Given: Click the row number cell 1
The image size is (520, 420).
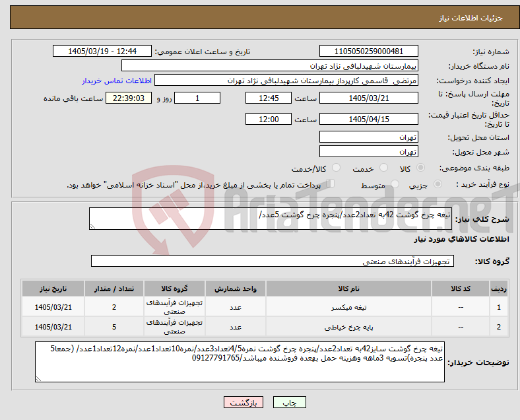Looking at the screenshot, I should pyautogui.click(x=499, y=307).
